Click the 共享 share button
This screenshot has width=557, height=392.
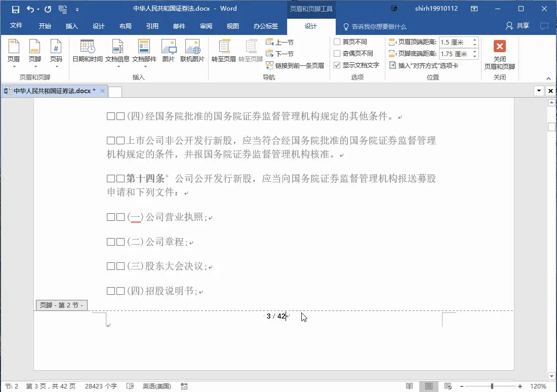click(x=518, y=26)
